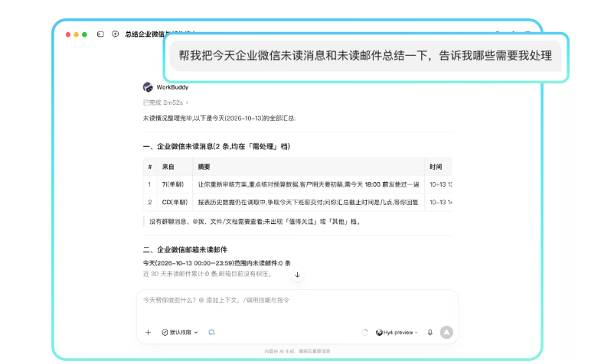
Task: Select heading 二、企业微信邮箱未读邮件
Action: point(185,250)
